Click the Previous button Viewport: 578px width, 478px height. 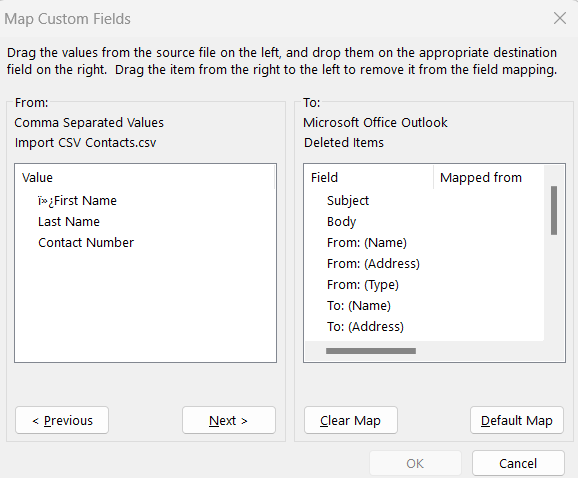pyautogui.click(x=62, y=420)
